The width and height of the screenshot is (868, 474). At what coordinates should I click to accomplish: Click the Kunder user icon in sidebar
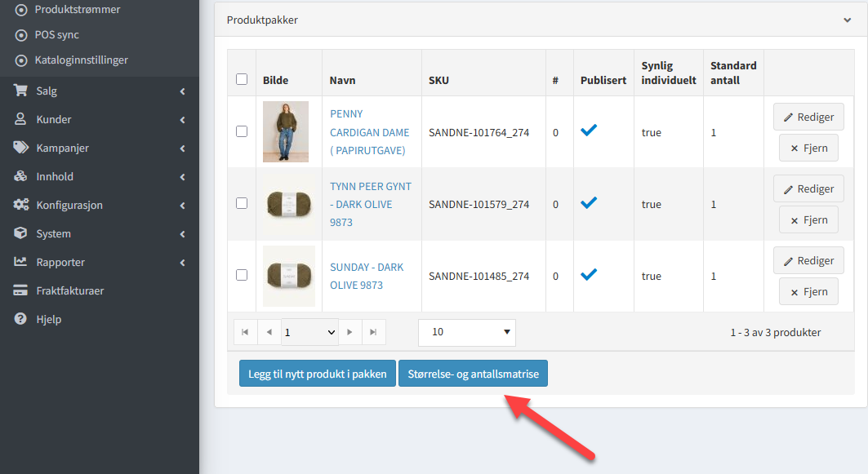click(20, 120)
